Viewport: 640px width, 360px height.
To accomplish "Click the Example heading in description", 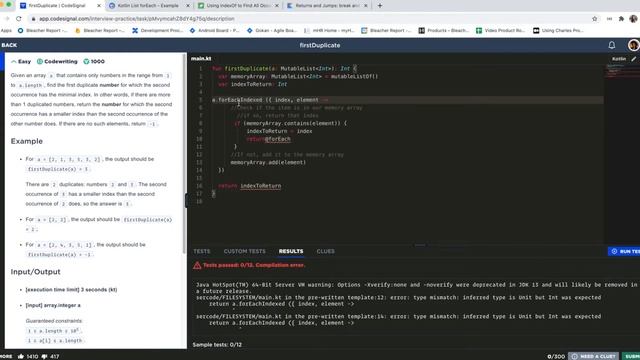I will tap(27, 141).
